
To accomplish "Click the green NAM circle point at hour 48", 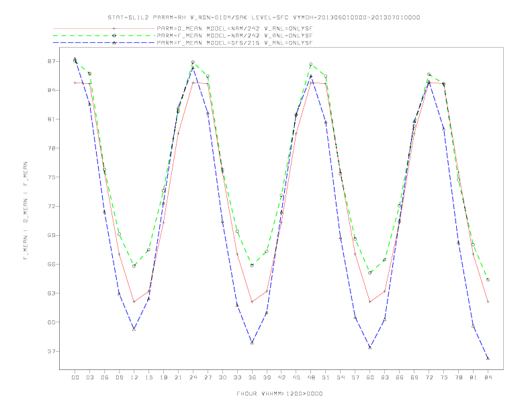I will [311, 64].
